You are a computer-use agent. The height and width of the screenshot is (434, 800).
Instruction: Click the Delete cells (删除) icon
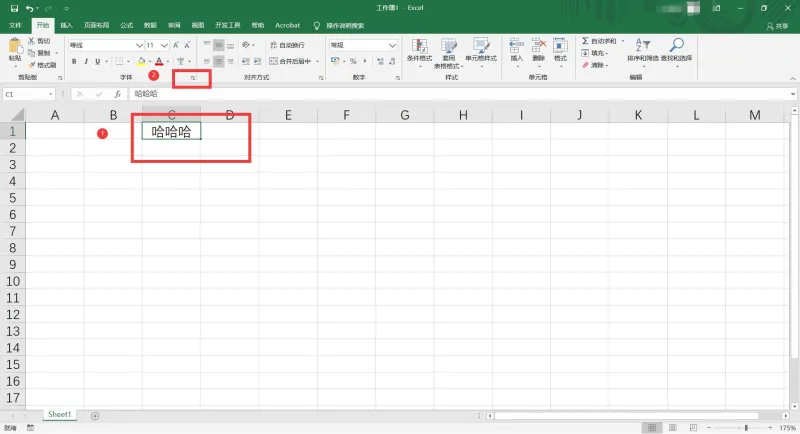tap(539, 46)
